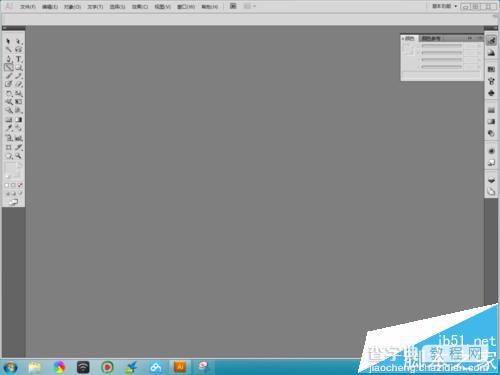Select the Pencil tool
The image size is (500, 375).
coord(19,76)
